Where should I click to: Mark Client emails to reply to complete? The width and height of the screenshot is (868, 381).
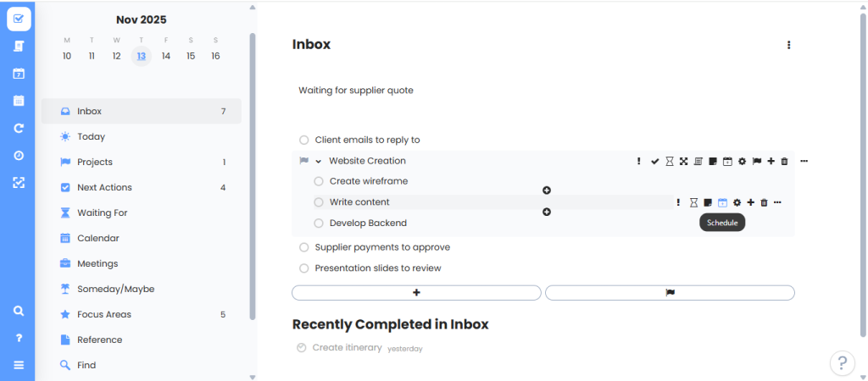coord(303,140)
